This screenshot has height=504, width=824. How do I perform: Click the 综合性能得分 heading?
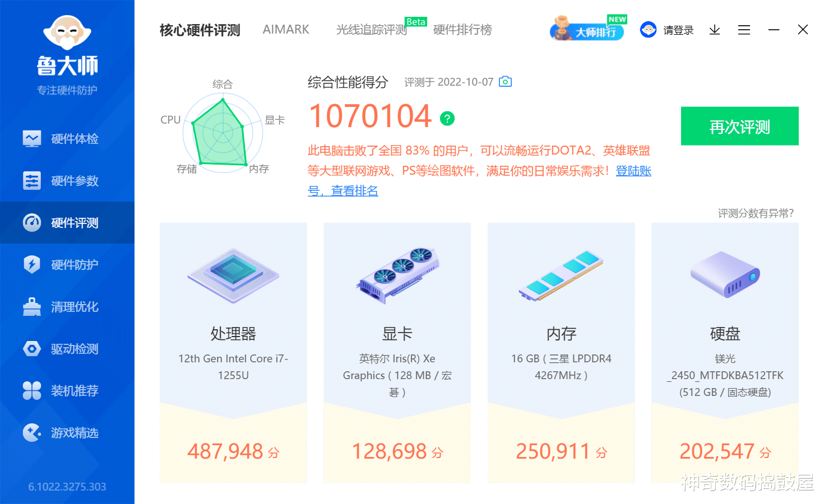(x=348, y=82)
